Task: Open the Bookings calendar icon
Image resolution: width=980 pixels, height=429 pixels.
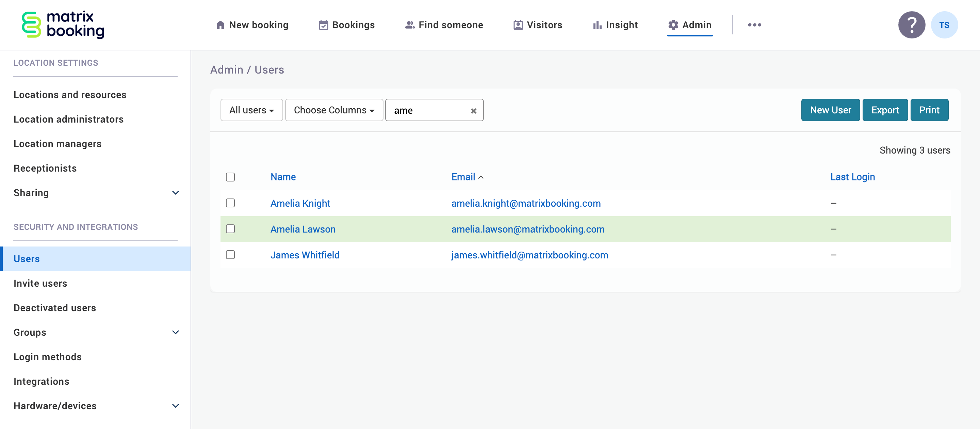Action: click(x=323, y=25)
